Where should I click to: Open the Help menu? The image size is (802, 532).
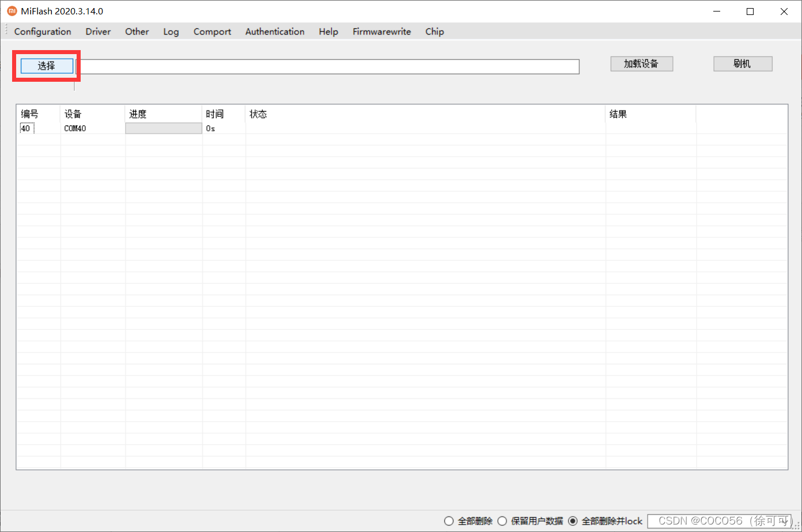(x=328, y=32)
